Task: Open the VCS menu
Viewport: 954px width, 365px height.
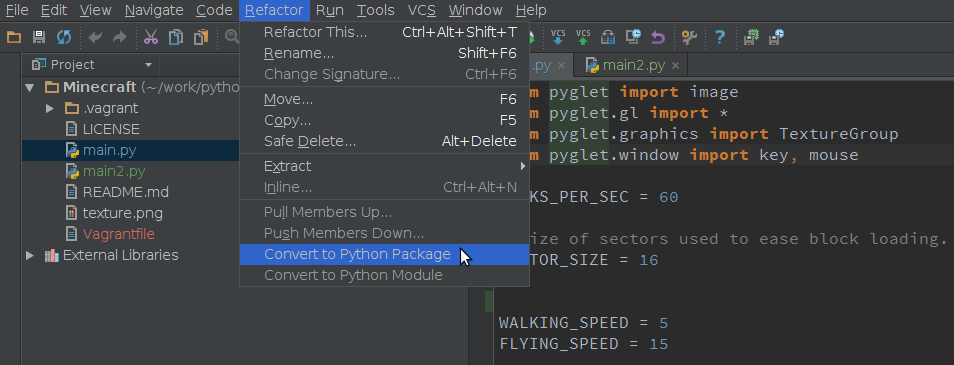Action: [422, 10]
